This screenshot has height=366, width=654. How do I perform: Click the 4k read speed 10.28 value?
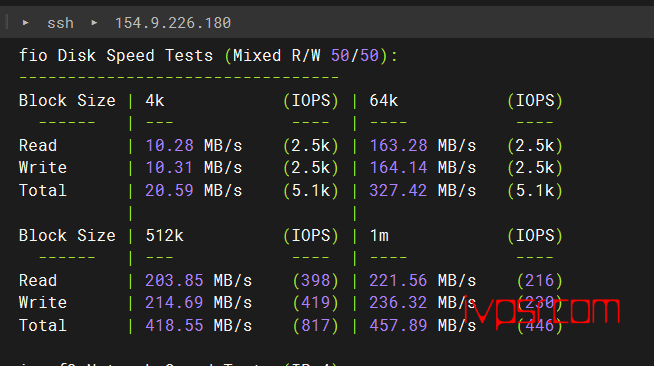click(x=169, y=145)
